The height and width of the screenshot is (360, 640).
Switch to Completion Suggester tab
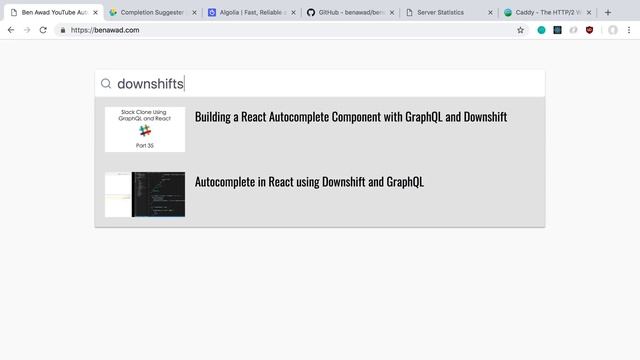coord(152,13)
